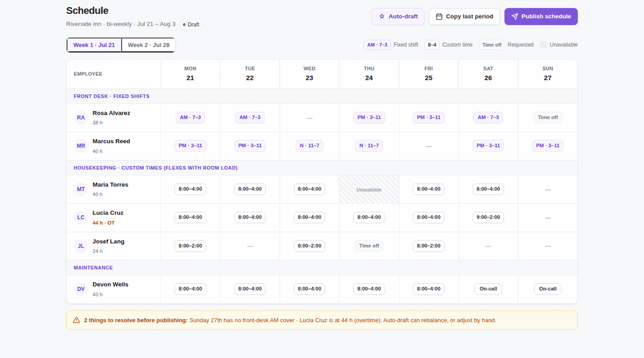The image size is (644, 358).
Task: Select Marcus Reed's Sunday PM · 3–11 shift
Action: [x=548, y=146]
